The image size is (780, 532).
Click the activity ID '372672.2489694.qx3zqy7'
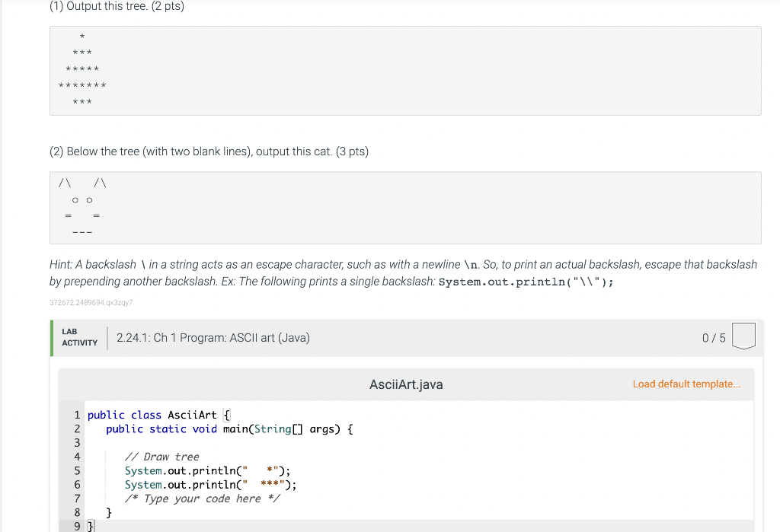tap(91, 302)
